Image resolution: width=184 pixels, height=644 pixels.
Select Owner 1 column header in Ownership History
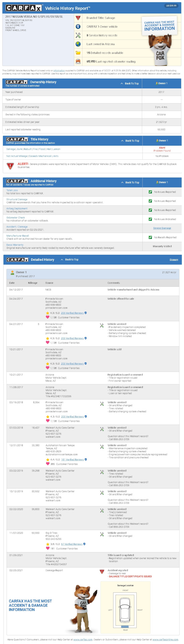point(162,84)
